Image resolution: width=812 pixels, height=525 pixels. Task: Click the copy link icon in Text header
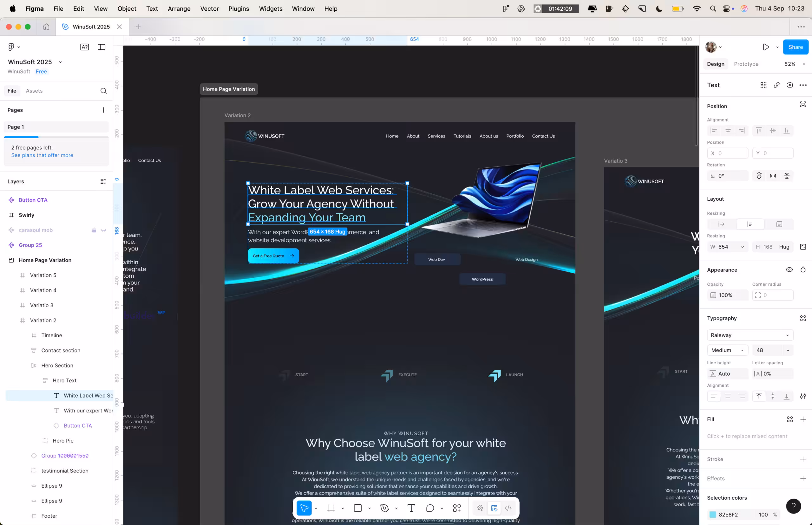(x=776, y=85)
